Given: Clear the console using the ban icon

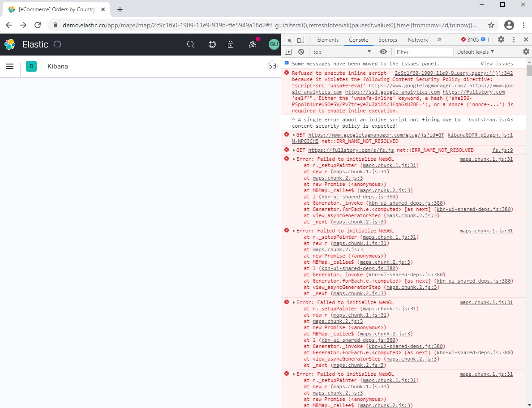Looking at the screenshot, I should click(x=301, y=52).
